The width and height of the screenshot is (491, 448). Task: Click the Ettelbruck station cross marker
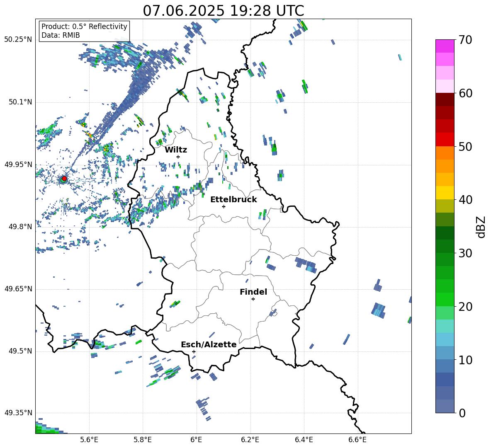tap(224, 206)
